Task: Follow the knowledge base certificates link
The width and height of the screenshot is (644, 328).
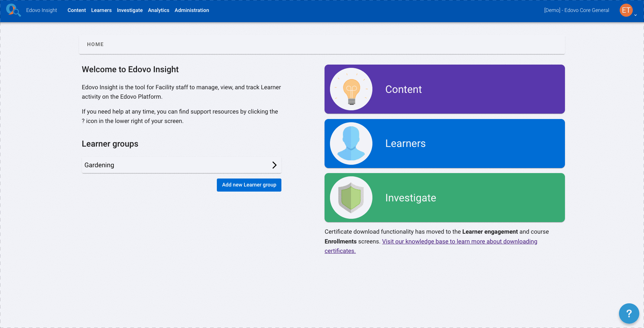Action: tap(459, 242)
